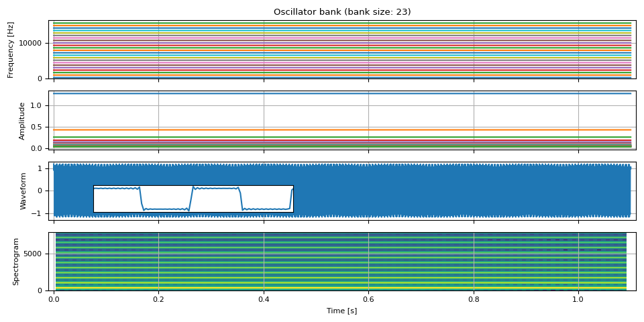The height and width of the screenshot is (322, 644).
Task: Click the 0.6 tick on time axis
Action: 368,300
